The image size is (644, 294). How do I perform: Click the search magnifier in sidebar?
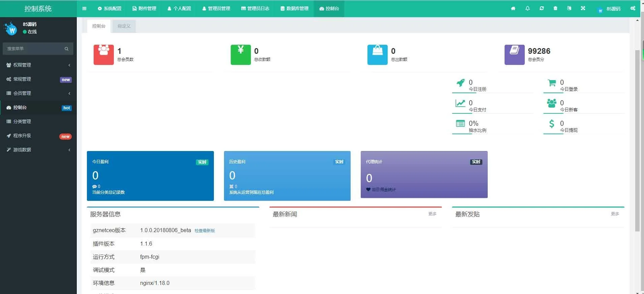click(x=66, y=49)
